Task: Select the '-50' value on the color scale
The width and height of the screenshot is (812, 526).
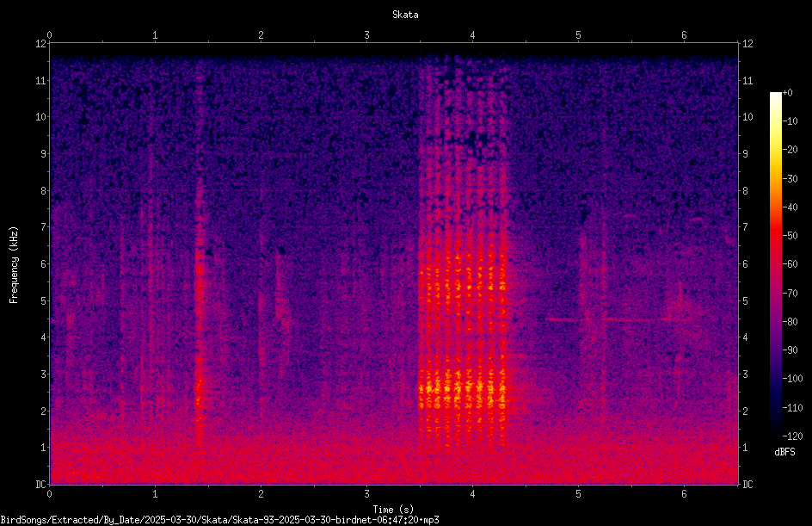Action: pos(790,236)
